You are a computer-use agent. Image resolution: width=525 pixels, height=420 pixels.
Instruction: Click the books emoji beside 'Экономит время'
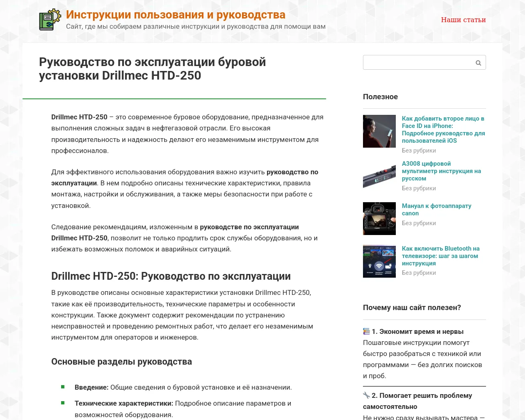pyautogui.click(x=366, y=331)
